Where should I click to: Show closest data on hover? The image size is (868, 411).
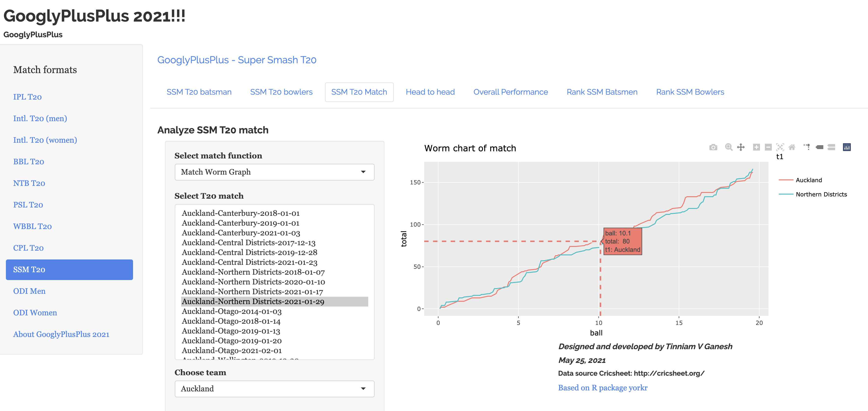[819, 147]
